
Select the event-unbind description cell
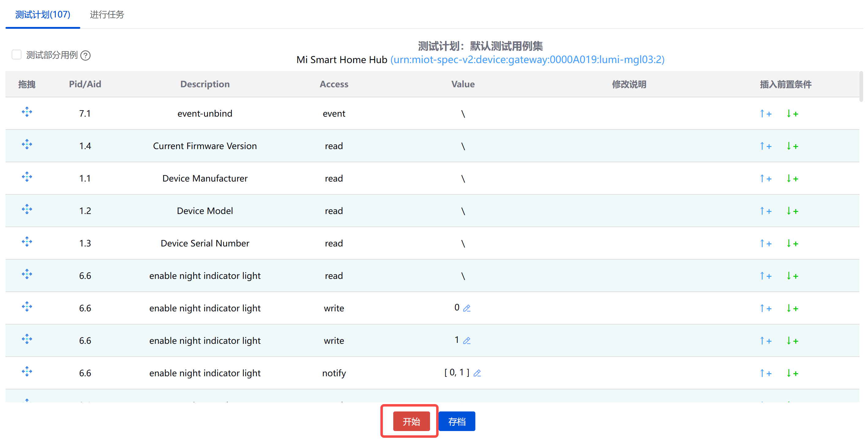205,114
